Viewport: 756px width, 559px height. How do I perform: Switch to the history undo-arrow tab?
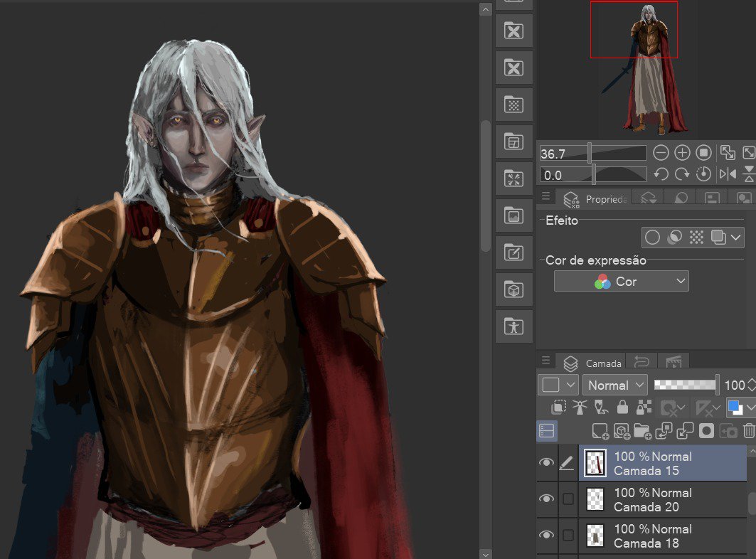pos(641,362)
